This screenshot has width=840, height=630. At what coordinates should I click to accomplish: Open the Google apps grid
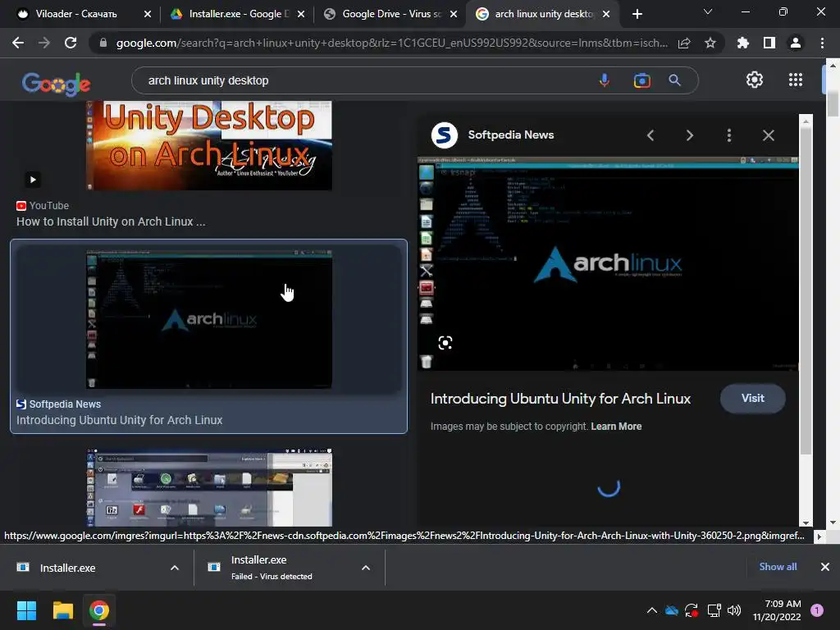pos(796,80)
